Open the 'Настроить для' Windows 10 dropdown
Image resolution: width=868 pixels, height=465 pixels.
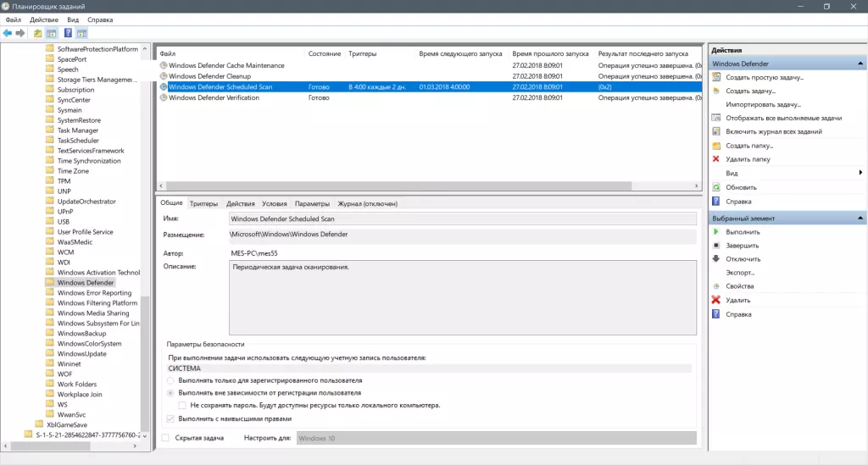pyautogui.click(x=495, y=438)
